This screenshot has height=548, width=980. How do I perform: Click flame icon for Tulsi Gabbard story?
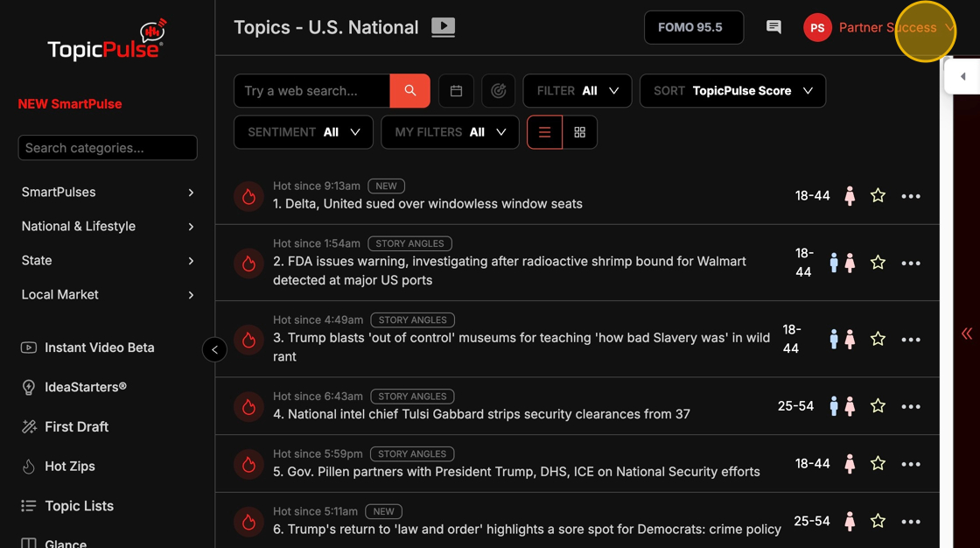248,406
